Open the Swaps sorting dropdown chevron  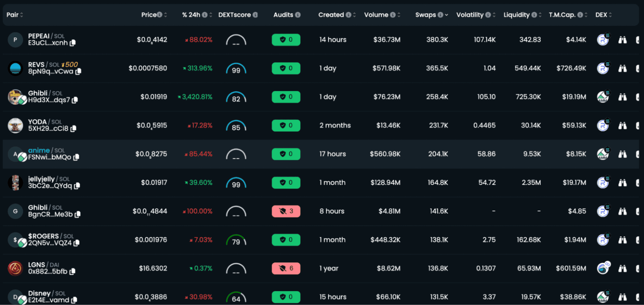446,15
